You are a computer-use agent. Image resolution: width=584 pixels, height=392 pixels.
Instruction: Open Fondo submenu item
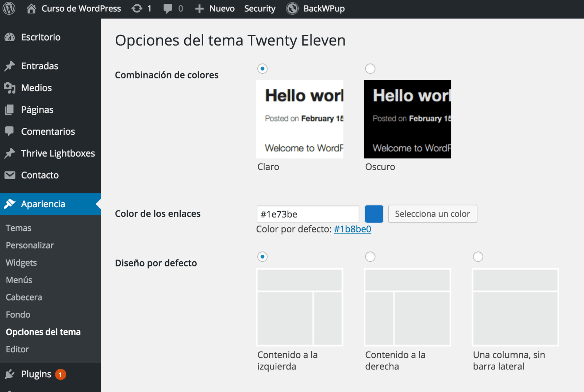18,315
